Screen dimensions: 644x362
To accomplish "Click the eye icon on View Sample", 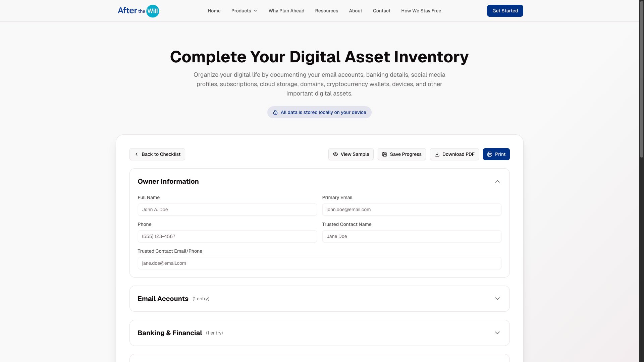I will (335, 154).
